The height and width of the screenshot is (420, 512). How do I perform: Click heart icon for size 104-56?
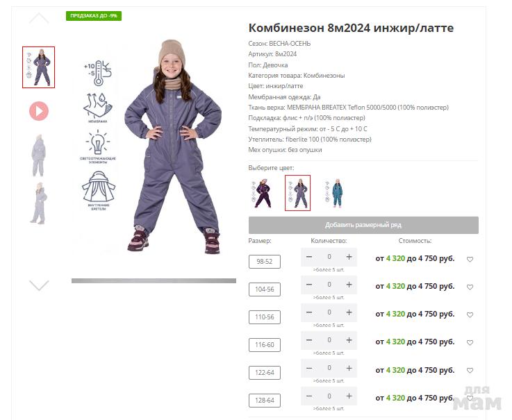coord(470,287)
